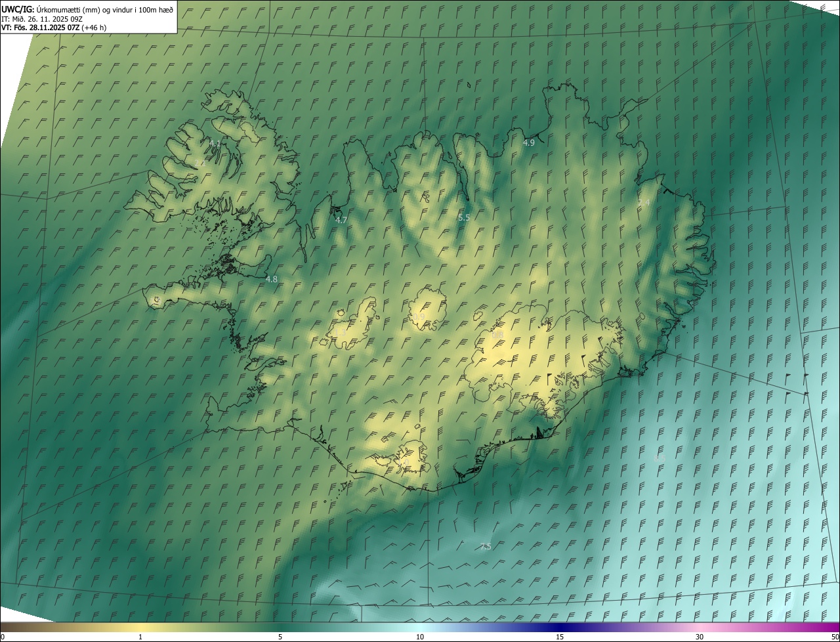Click the 30 tick label on the color scale
This screenshot has height=642, width=840.
700,637
